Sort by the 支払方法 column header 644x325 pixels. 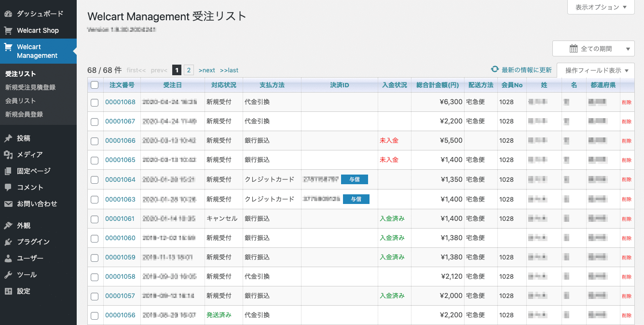(x=272, y=85)
